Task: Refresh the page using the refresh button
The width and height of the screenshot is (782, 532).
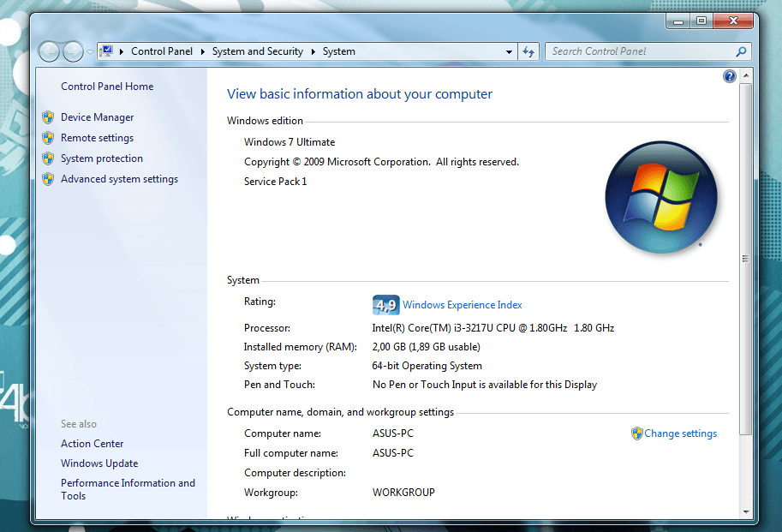Action: coord(528,51)
